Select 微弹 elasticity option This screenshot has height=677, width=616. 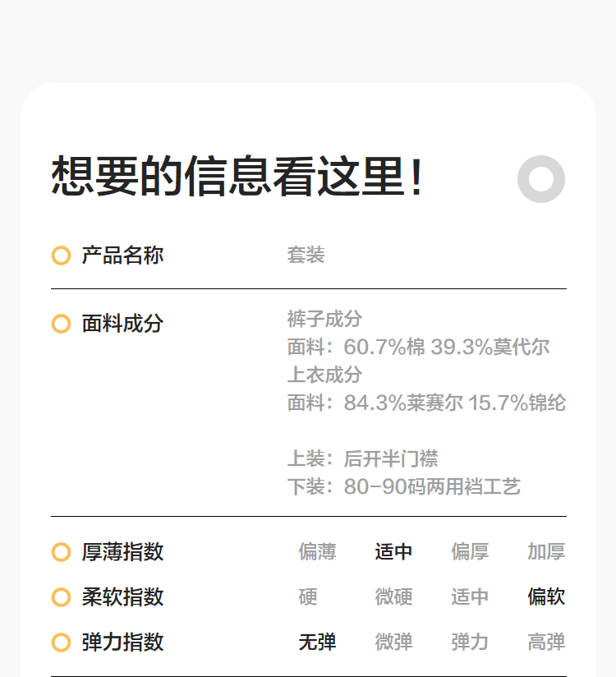coord(393,642)
